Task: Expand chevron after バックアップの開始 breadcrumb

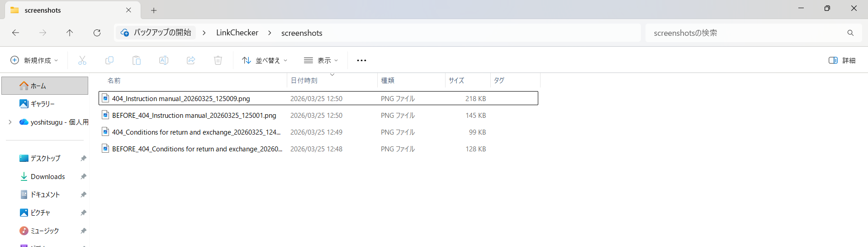Action: pyautogui.click(x=204, y=33)
